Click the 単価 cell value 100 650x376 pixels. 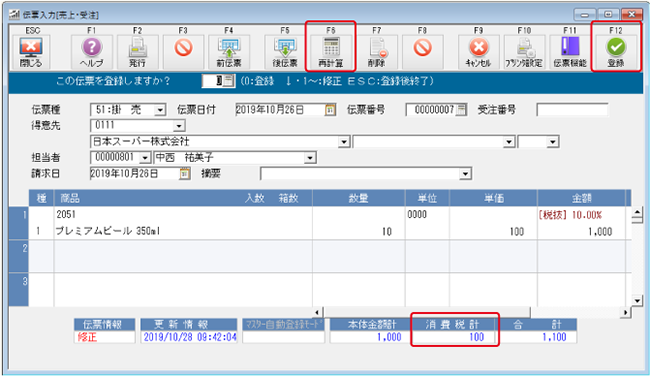[x=517, y=232]
